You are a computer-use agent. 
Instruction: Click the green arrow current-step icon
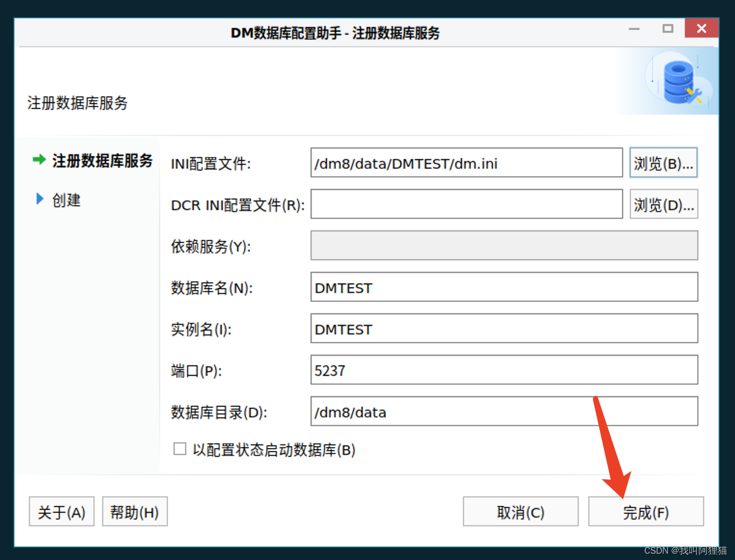coord(39,160)
